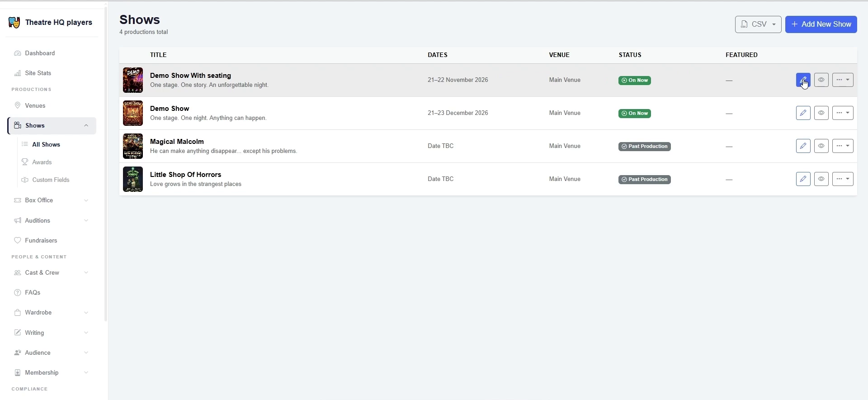Image resolution: width=868 pixels, height=400 pixels.
Task: Select All Shows submenu item
Action: 46,145
